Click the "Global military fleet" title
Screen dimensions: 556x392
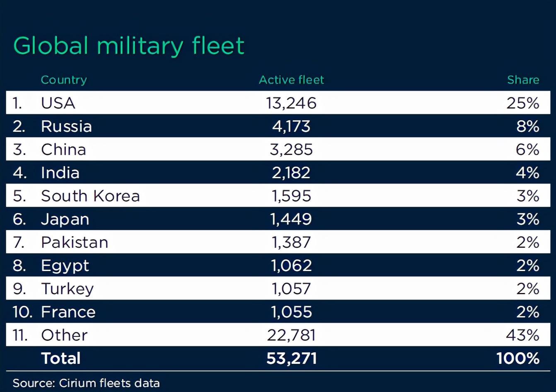(x=129, y=46)
